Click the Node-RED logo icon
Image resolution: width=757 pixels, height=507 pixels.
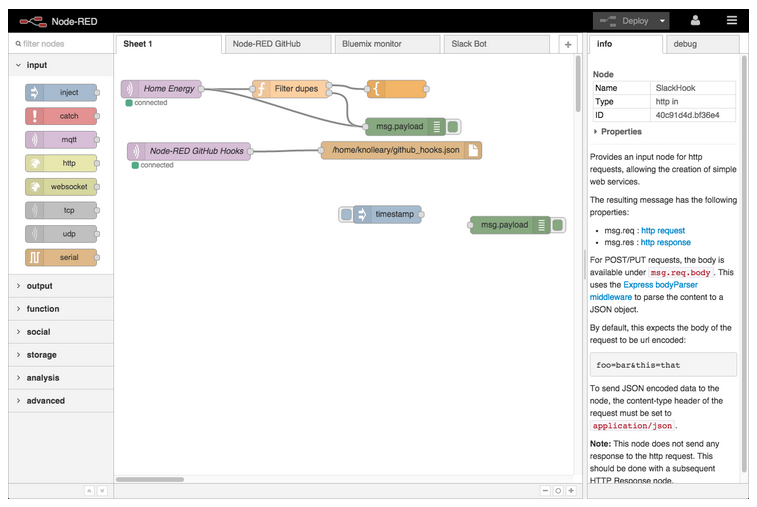pos(33,21)
